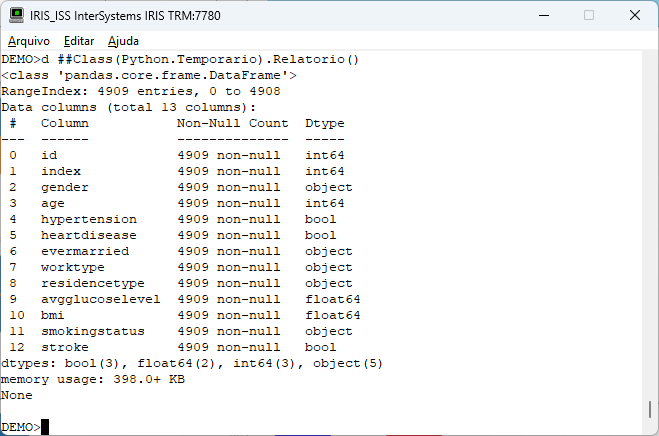Click the float64 dtype in the bmi row

[x=333, y=315]
